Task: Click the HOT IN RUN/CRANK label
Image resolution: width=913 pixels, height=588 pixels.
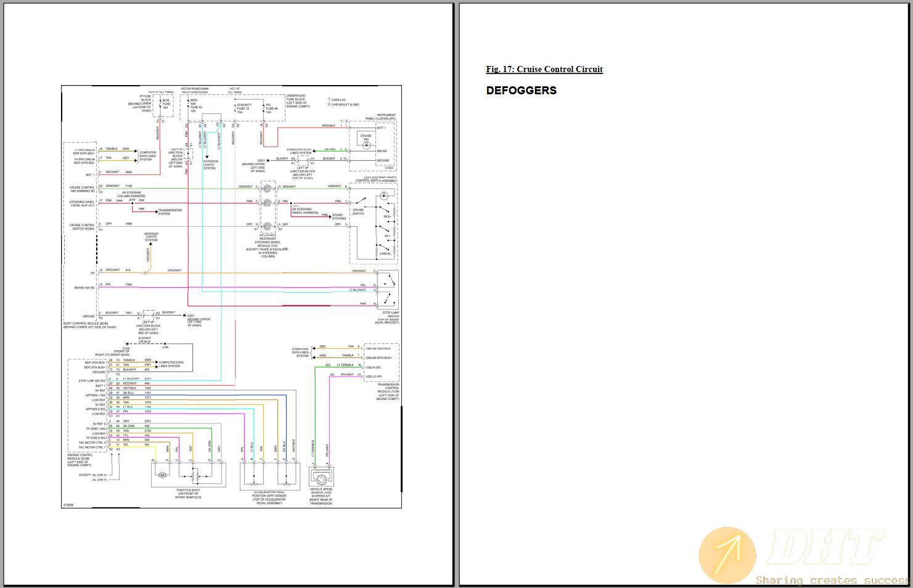Action: pos(194,89)
